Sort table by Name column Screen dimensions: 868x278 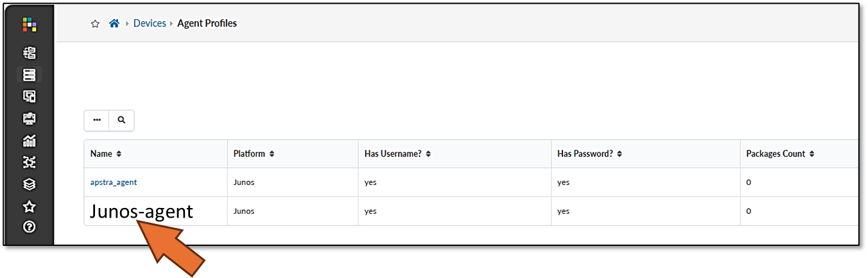tap(106, 154)
